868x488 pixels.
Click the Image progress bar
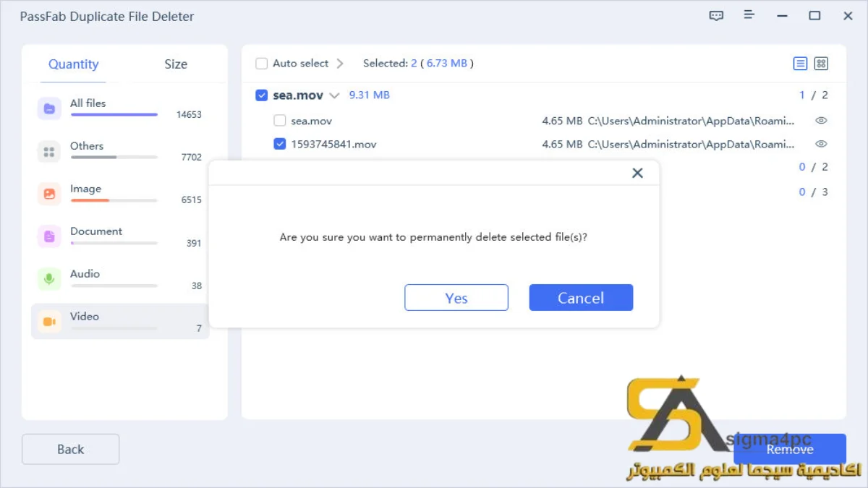(114, 200)
